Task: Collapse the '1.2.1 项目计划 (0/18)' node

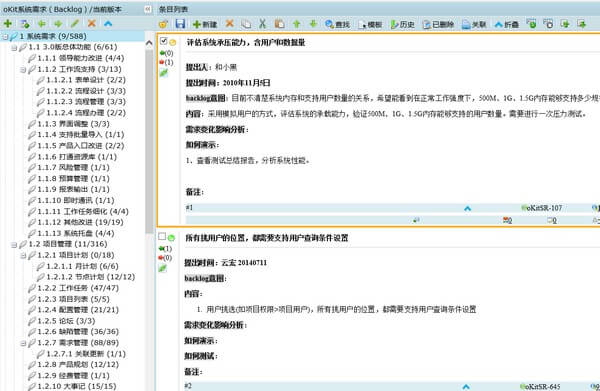Action: click(23, 256)
